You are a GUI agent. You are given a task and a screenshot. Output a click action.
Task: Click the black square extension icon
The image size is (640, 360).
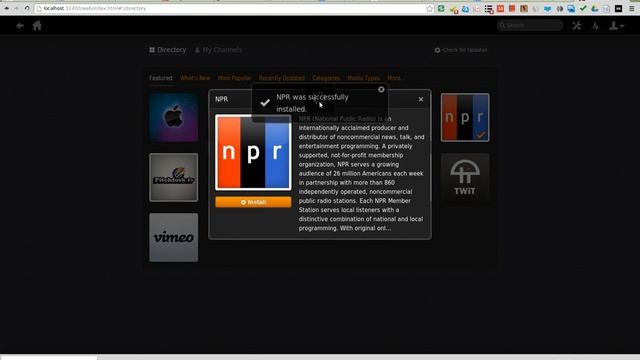tap(618, 9)
